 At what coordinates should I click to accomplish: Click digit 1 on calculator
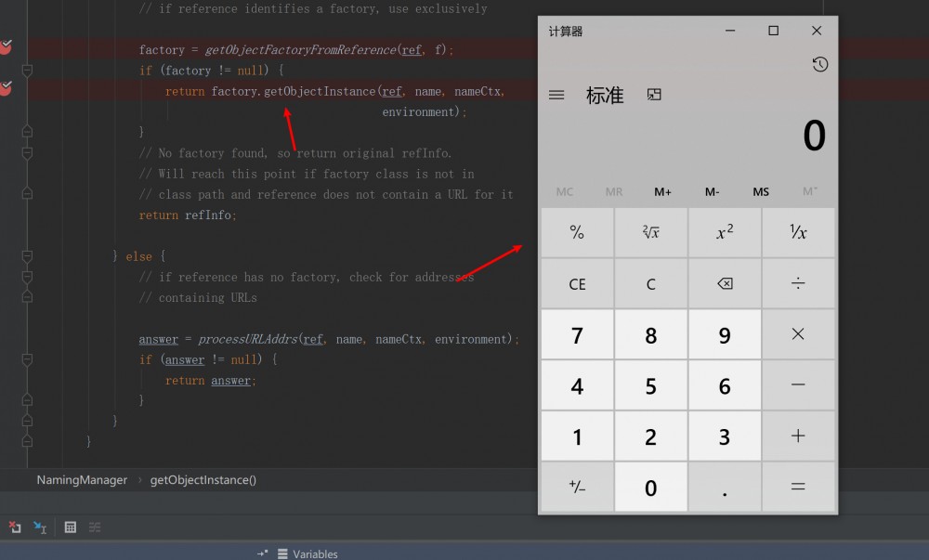[577, 436]
